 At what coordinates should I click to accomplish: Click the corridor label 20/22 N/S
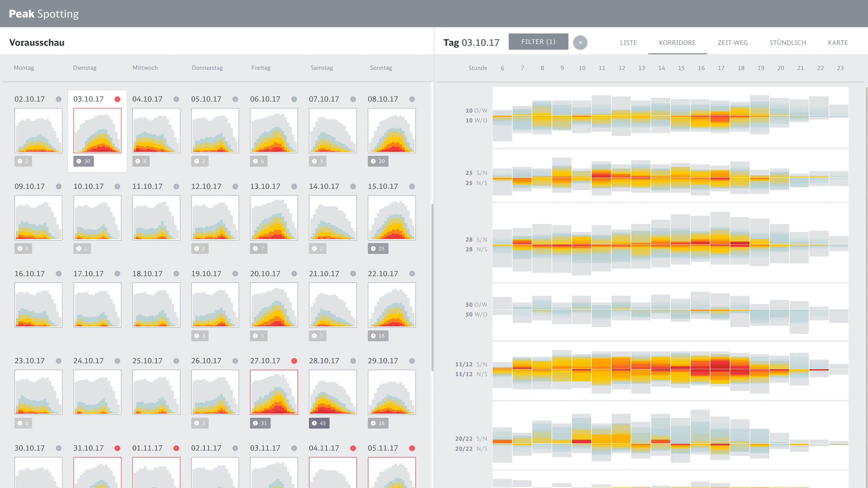471,448
